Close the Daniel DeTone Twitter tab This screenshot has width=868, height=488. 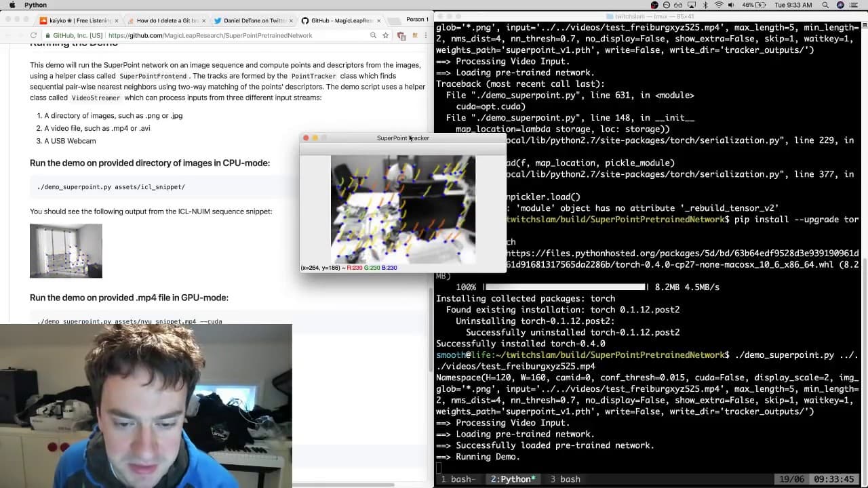coord(291,21)
